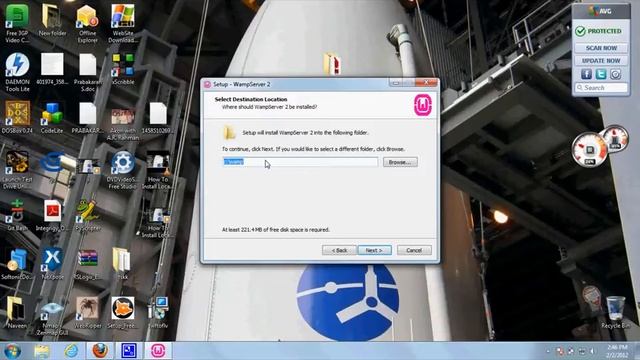Screen dimensions: 640x360
Task: Select the DAEMON Tools Lite desktop icon
Action: click(17, 72)
